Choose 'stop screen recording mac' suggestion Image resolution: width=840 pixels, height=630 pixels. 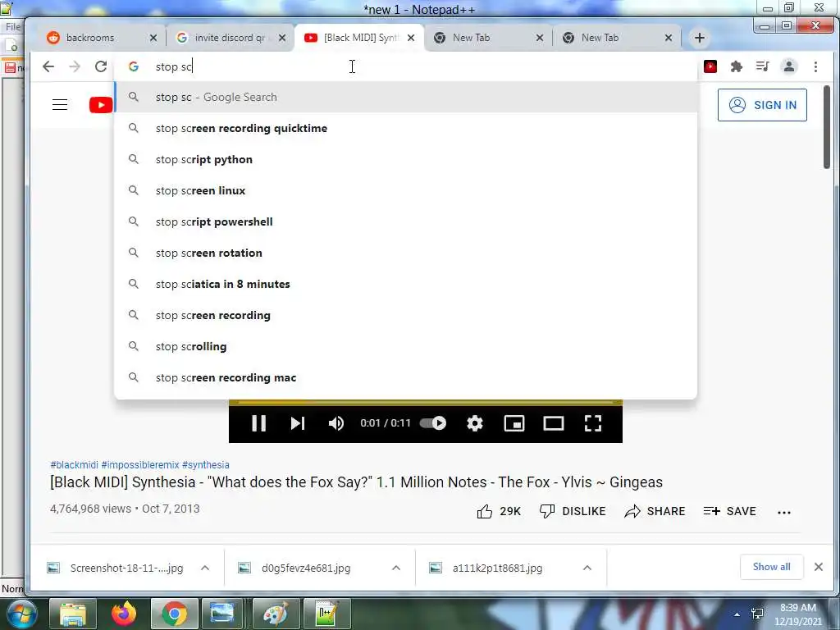coord(406,377)
